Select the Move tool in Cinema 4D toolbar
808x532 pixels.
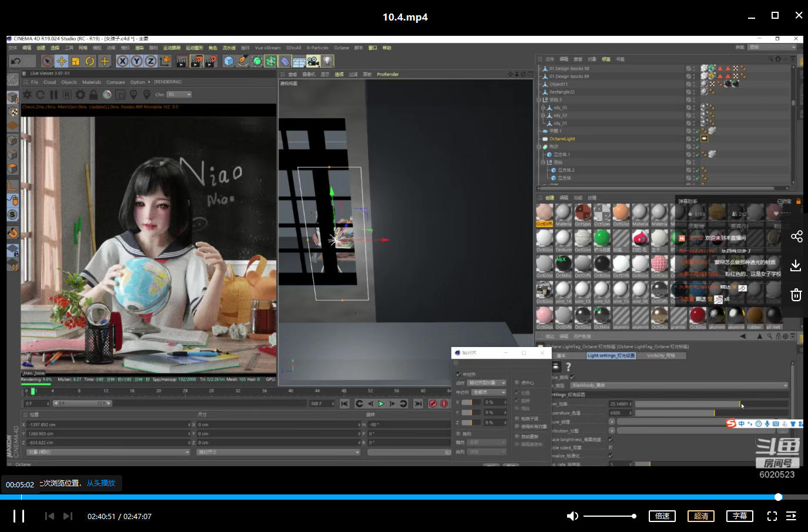click(x=61, y=61)
